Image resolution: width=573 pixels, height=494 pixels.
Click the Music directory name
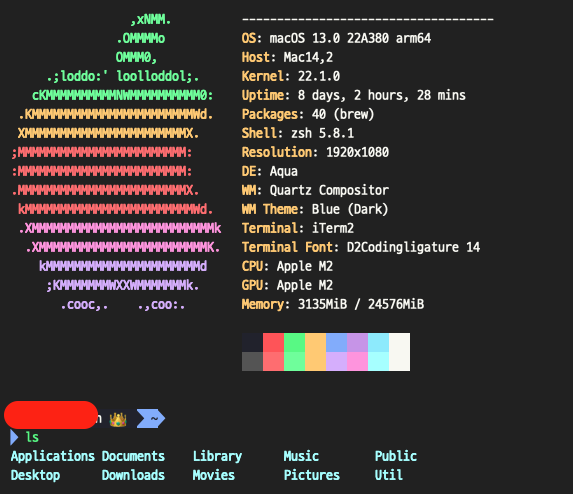point(301,456)
